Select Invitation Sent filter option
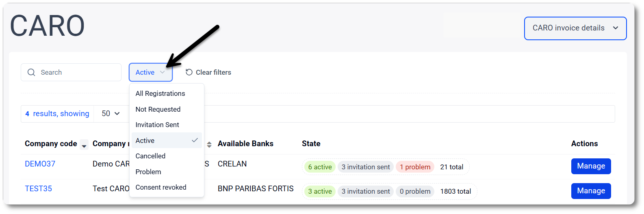 coord(157,125)
